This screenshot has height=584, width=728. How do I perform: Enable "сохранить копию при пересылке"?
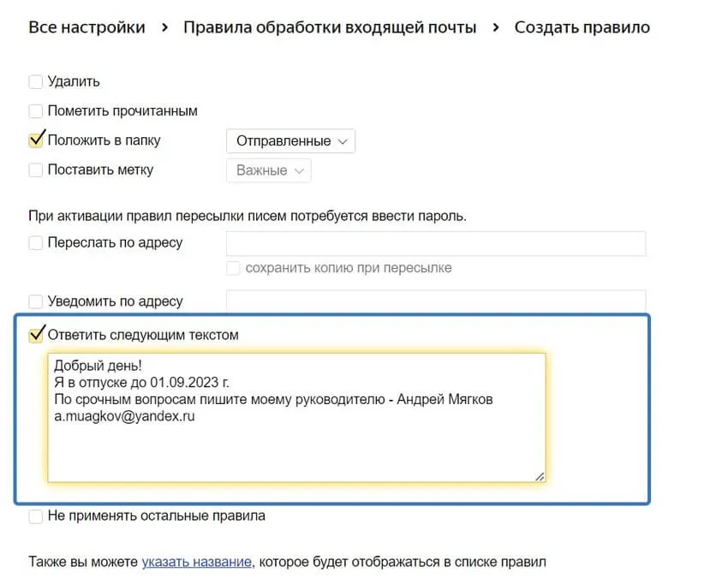point(233,269)
